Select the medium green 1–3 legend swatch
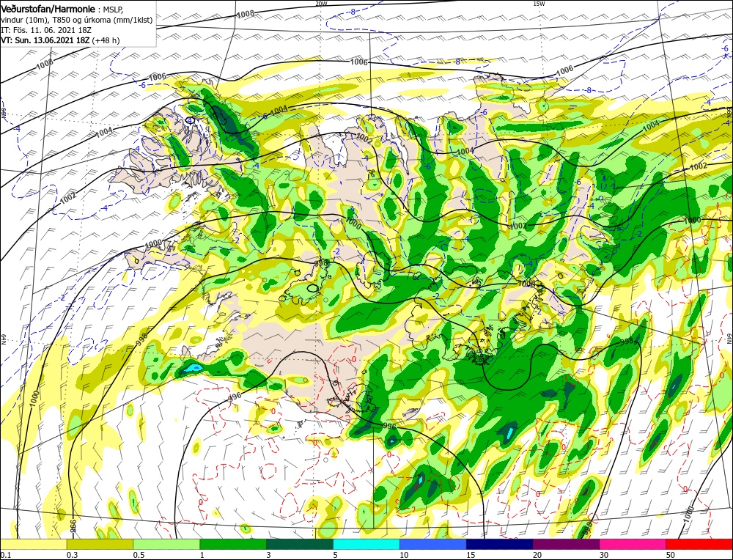Screen dimensions: 733x560 coord(233,544)
